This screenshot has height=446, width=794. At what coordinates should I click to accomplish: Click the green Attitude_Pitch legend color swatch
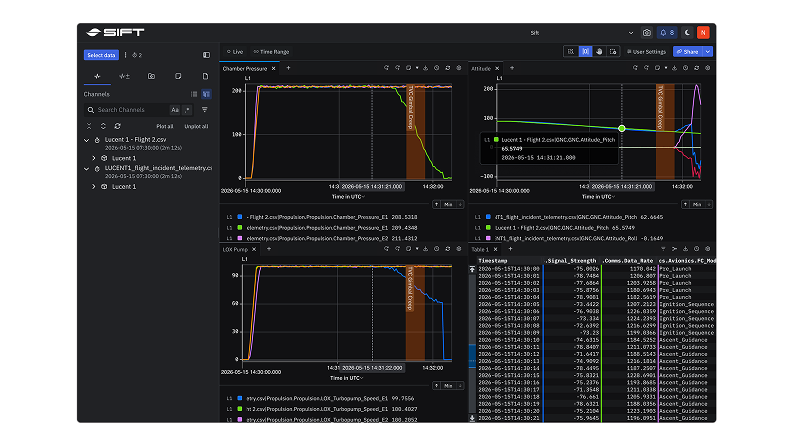(488, 228)
